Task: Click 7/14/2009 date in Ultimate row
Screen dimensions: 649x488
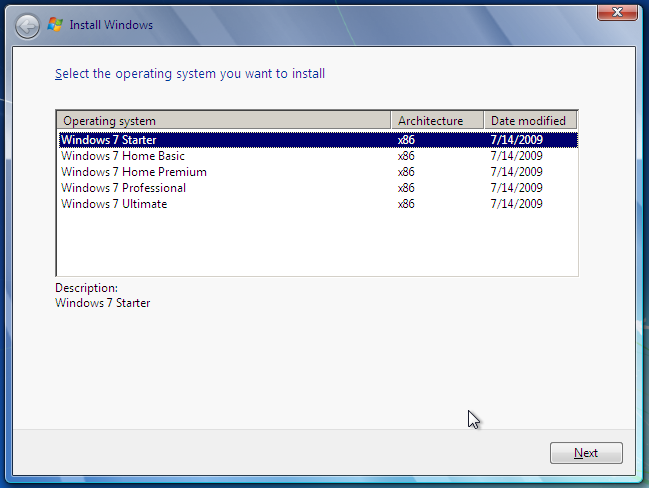Action: point(517,204)
